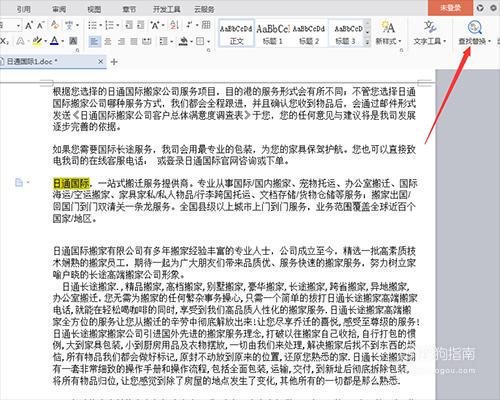Switch to the 章节 tab
Screen dimensions: 500x400
(x=129, y=9)
